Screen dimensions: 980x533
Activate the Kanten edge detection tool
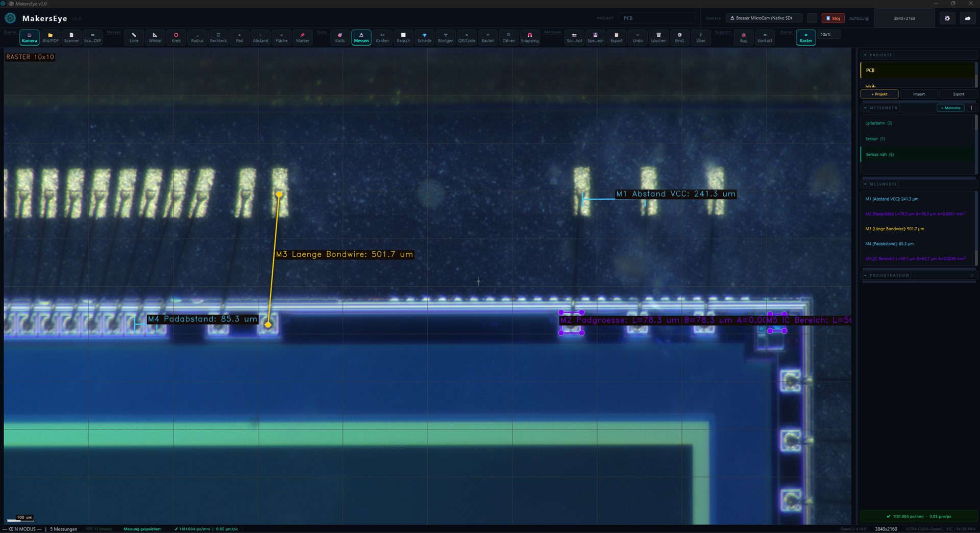click(x=382, y=37)
